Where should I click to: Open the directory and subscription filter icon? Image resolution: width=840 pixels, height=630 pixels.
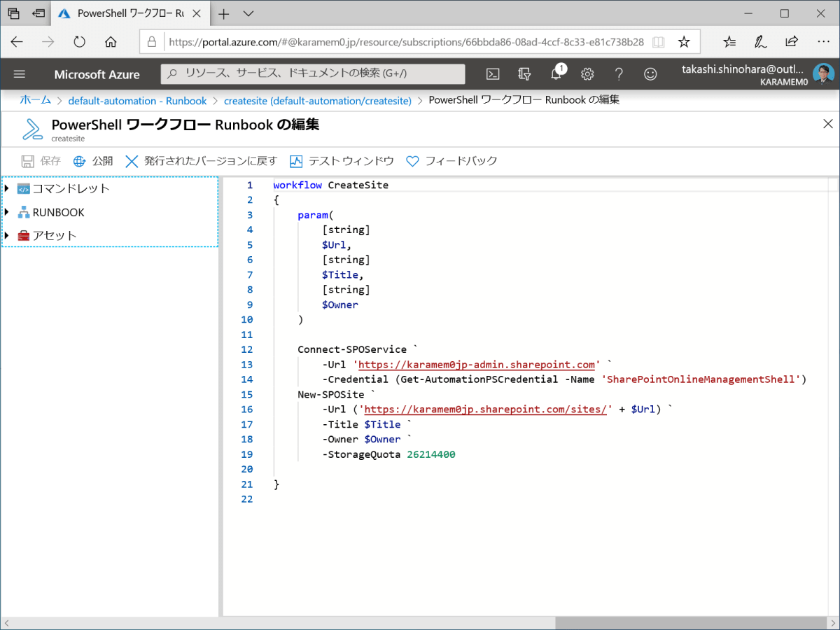click(x=524, y=74)
